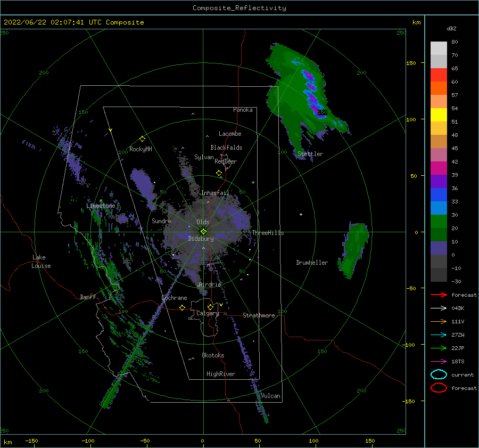
Task: Click the RedDeer city label
Action: pyautogui.click(x=226, y=161)
